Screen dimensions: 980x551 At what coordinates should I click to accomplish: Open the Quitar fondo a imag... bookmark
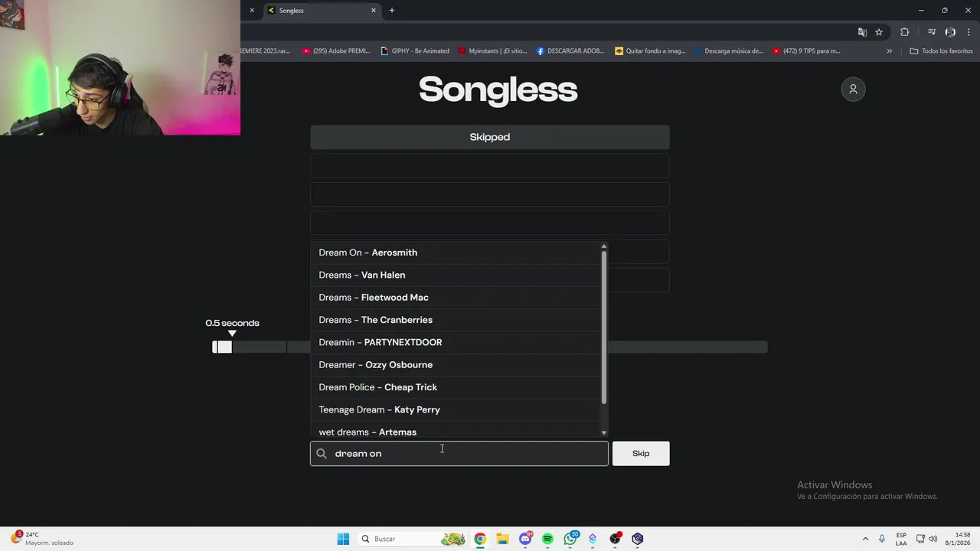pyautogui.click(x=650, y=51)
